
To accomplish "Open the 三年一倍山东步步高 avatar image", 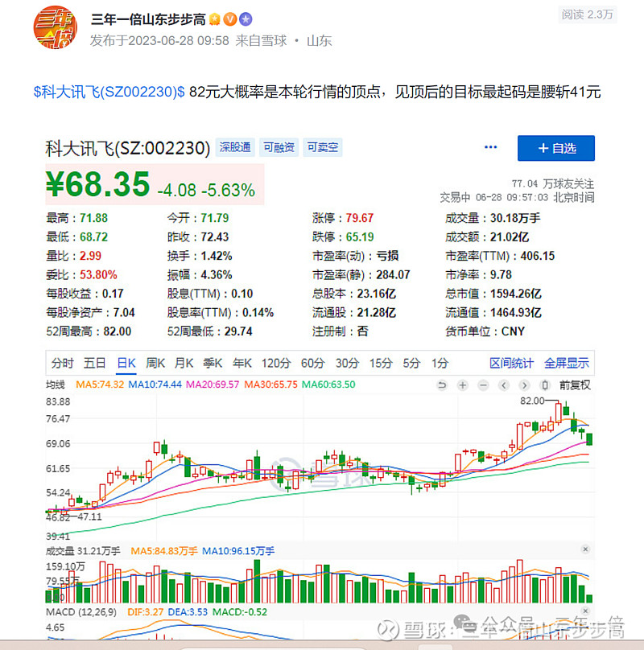I will [x=56, y=27].
